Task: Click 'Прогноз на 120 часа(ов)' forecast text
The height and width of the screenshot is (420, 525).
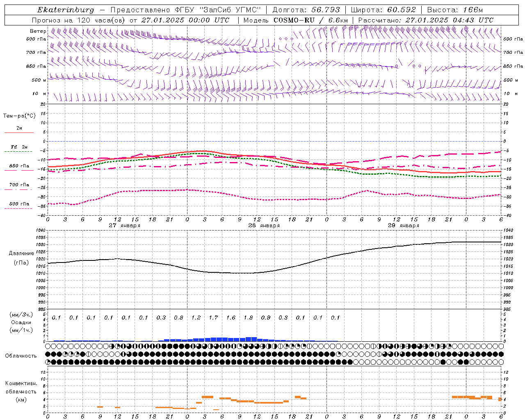Action: (x=78, y=20)
